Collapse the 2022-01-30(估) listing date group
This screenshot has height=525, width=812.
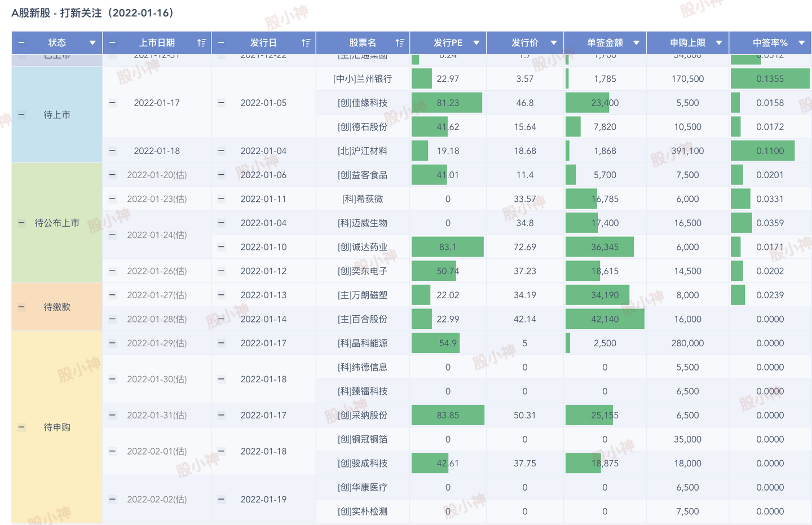tap(112, 379)
